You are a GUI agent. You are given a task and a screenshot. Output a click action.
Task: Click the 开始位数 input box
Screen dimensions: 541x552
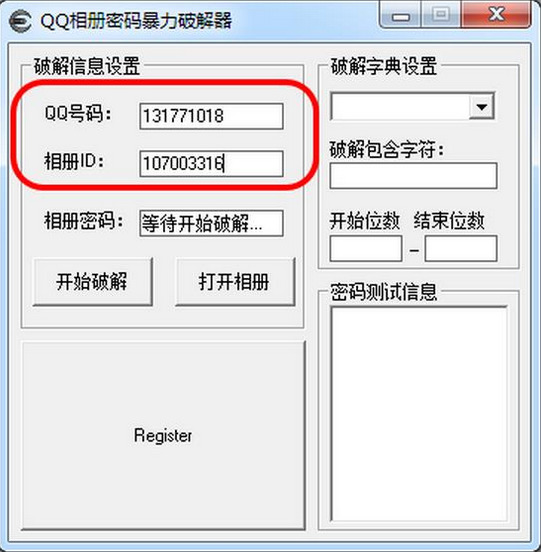366,249
